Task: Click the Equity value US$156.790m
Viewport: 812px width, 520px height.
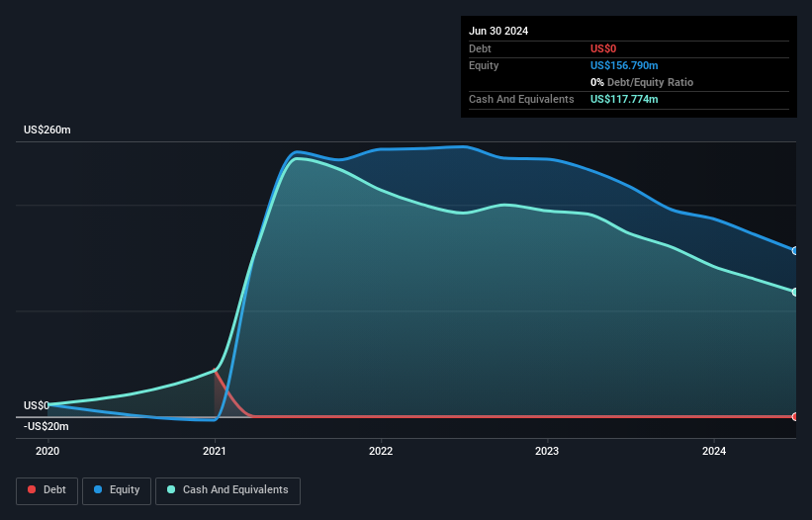Action: click(x=624, y=65)
